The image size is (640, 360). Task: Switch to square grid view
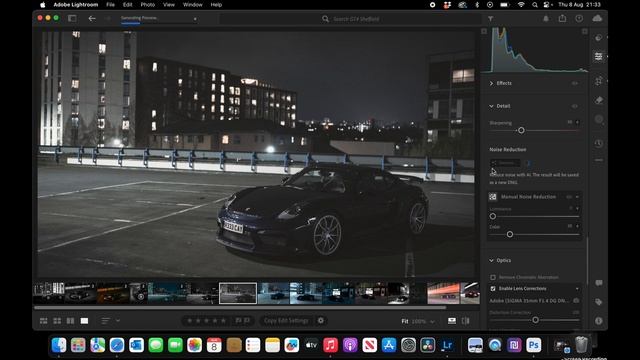point(57,321)
